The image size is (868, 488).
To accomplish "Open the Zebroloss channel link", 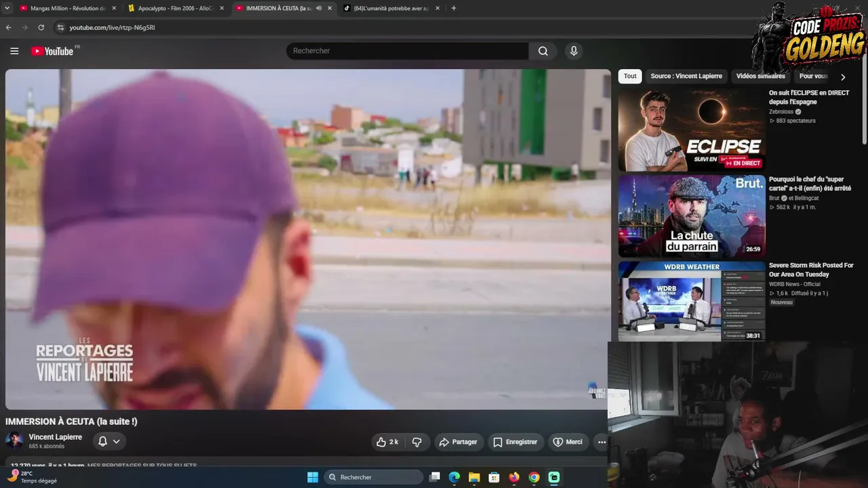I will 781,112.
